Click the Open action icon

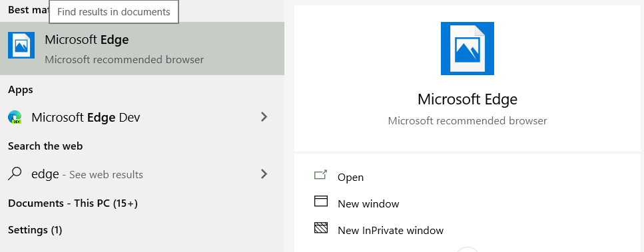pyautogui.click(x=321, y=176)
